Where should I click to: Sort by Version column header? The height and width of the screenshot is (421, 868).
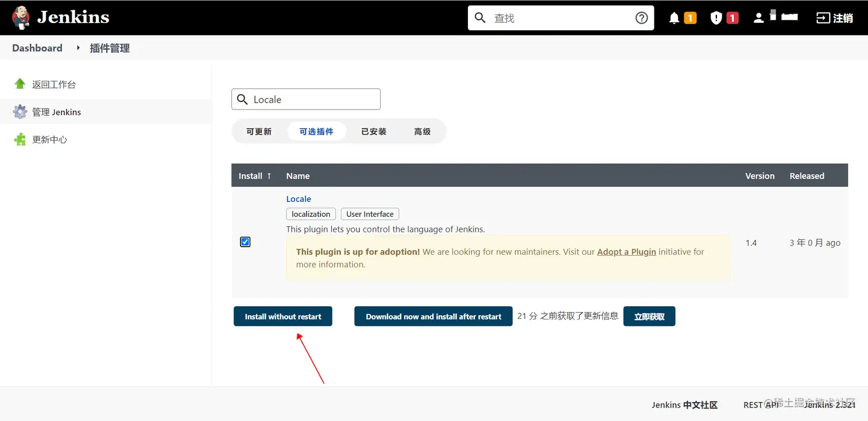pos(760,176)
